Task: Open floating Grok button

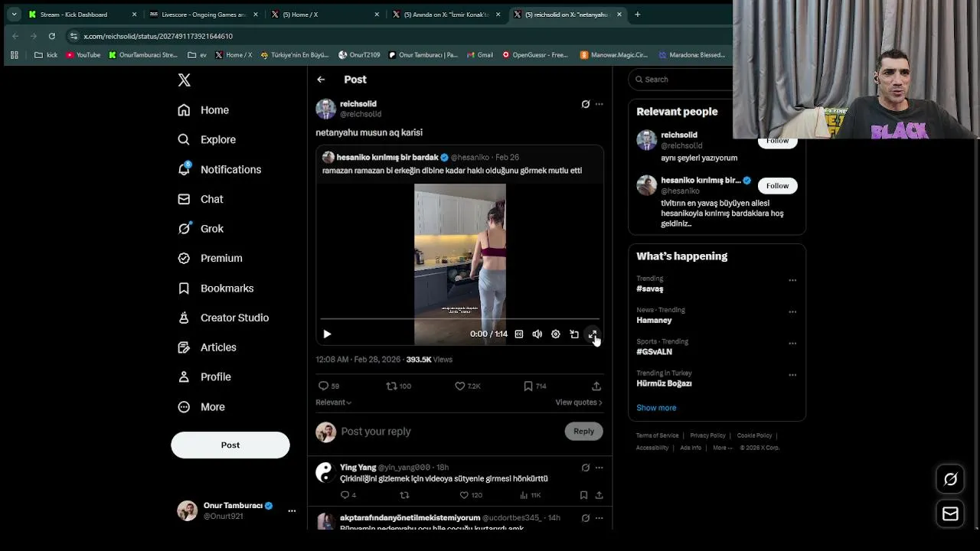Action: (950, 479)
